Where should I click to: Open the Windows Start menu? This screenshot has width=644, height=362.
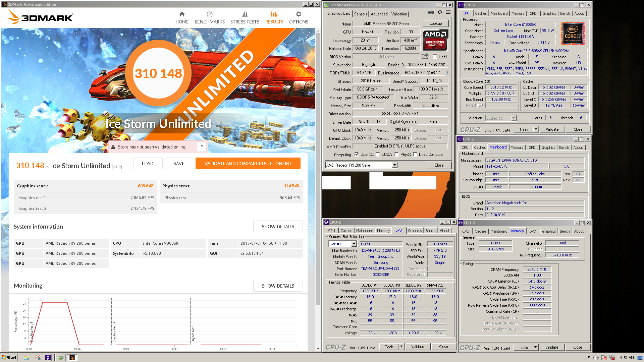(9, 358)
